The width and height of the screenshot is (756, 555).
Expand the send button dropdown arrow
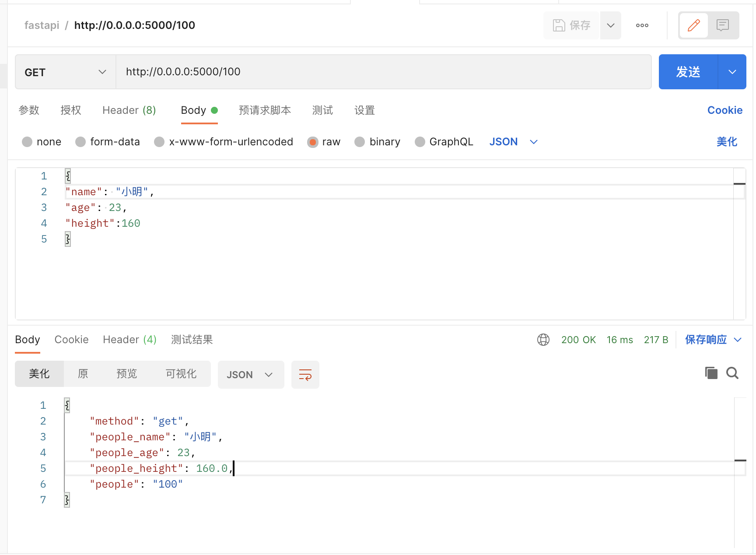click(732, 72)
